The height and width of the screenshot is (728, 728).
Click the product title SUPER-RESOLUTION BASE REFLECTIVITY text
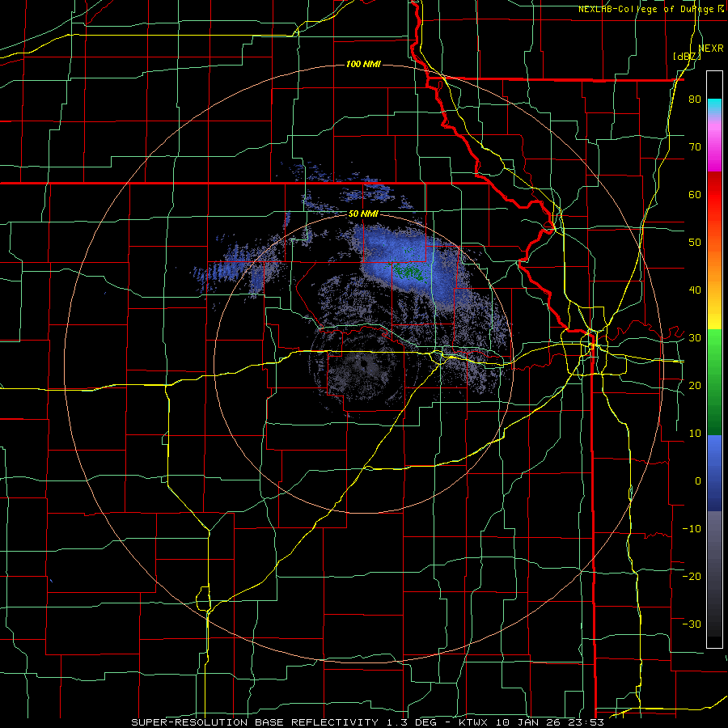click(x=255, y=722)
